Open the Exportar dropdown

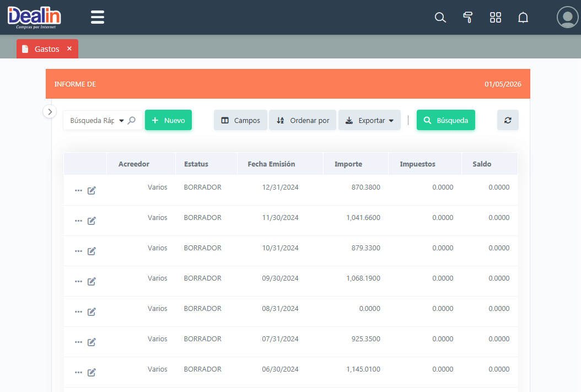[369, 120]
